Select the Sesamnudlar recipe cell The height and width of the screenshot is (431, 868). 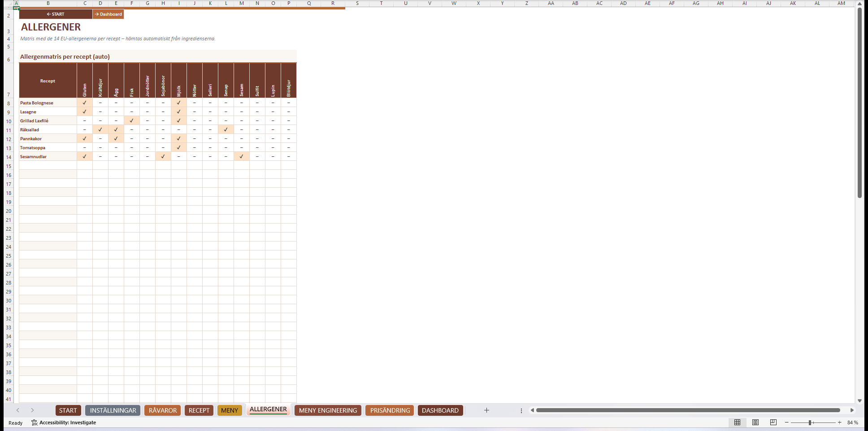[48, 156]
